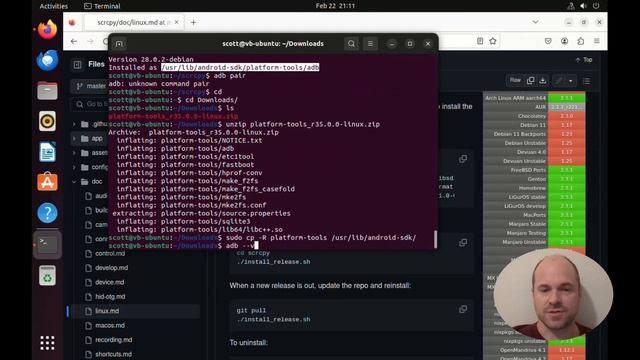The image size is (640, 360).
Task: Copy the git pull code block
Action: click(463, 309)
